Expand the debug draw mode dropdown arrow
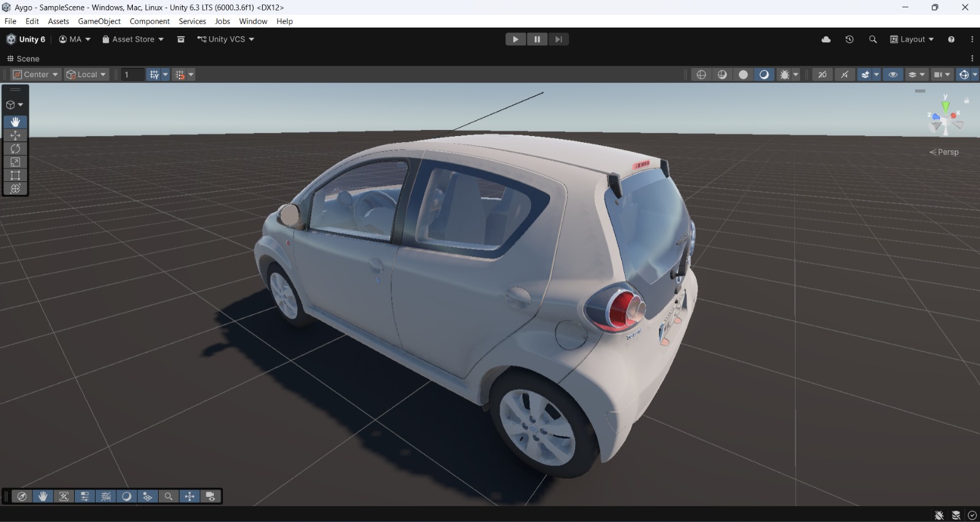The width and height of the screenshot is (980, 522). (x=796, y=75)
